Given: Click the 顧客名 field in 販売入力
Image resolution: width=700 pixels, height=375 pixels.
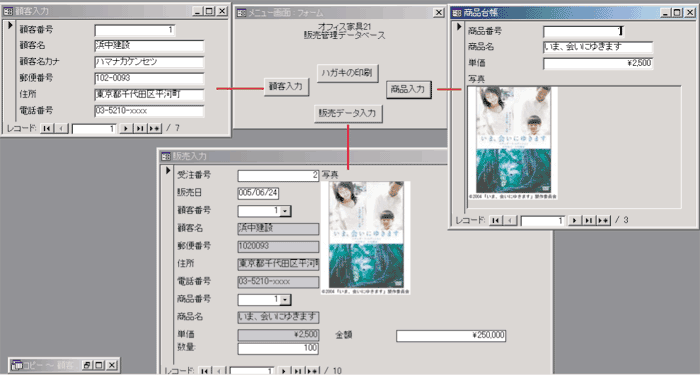Looking at the screenshot, I should (x=278, y=229).
